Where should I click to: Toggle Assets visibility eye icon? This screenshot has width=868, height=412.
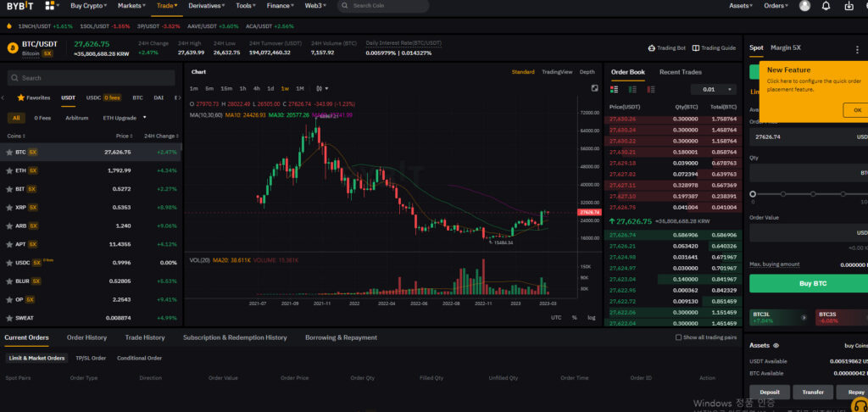(x=776, y=346)
